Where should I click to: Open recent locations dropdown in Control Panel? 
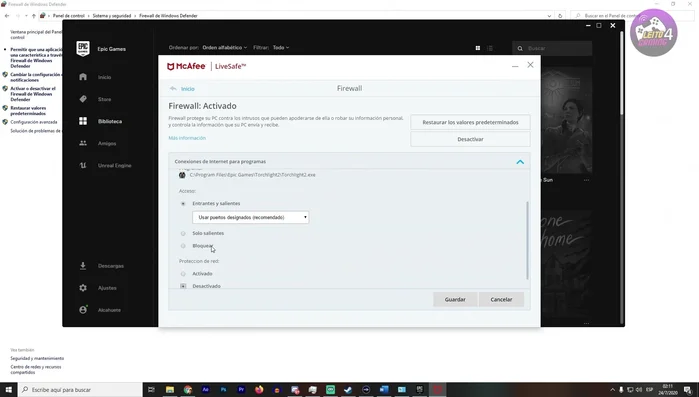pos(26,16)
